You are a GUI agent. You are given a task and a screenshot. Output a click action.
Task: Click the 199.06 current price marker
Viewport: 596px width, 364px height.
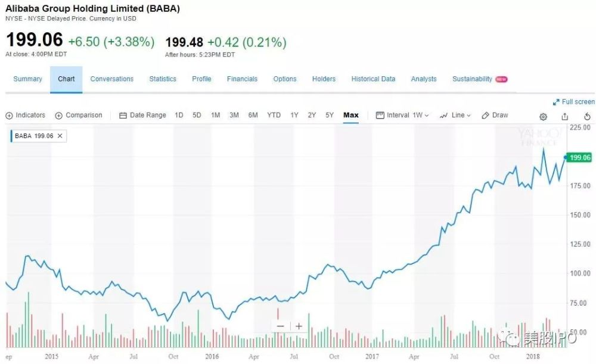[579, 158]
